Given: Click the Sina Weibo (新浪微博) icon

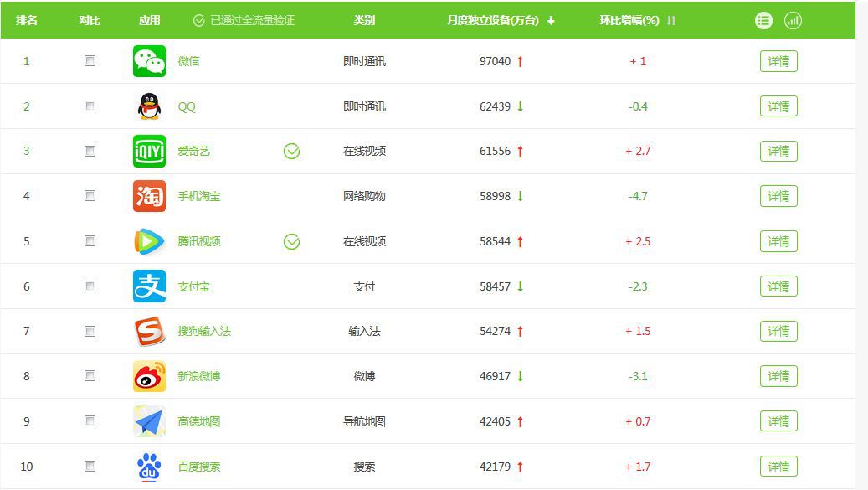Looking at the screenshot, I should 149,376.
